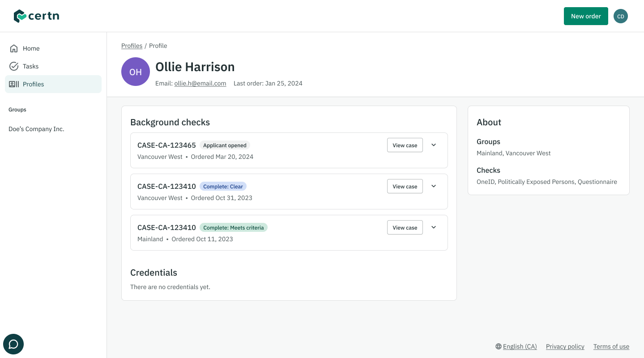644x358 pixels.
Task: Expand the Mainland case ordered Oct 11
Action: (x=433, y=227)
